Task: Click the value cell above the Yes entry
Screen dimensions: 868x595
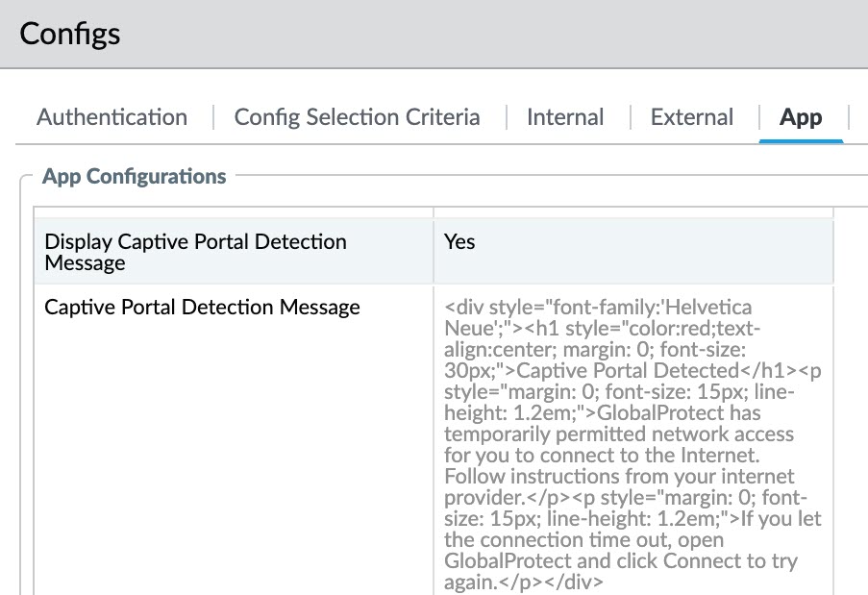Action: [x=632, y=211]
